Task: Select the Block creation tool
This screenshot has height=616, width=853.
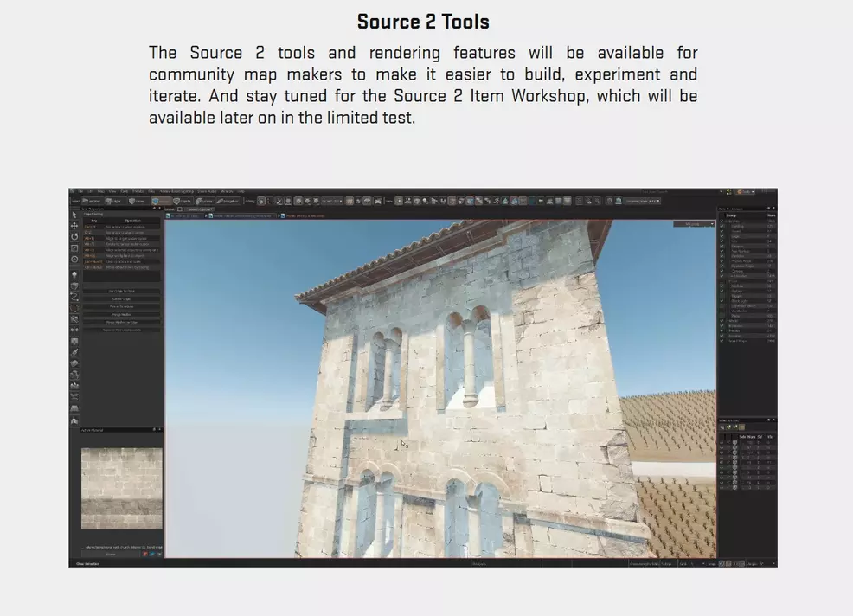Action: point(74,286)
